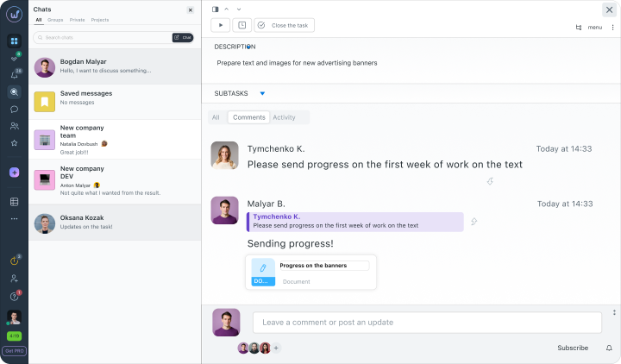Open the contacts people icon in sidebar
Viewport: 621px width, 364px height.
[x=15, y=126]
